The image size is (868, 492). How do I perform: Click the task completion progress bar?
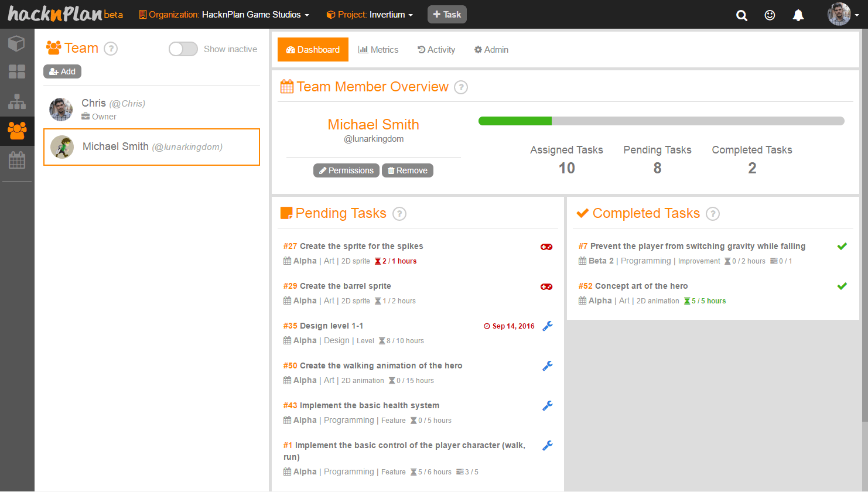[x=661, y=121]
